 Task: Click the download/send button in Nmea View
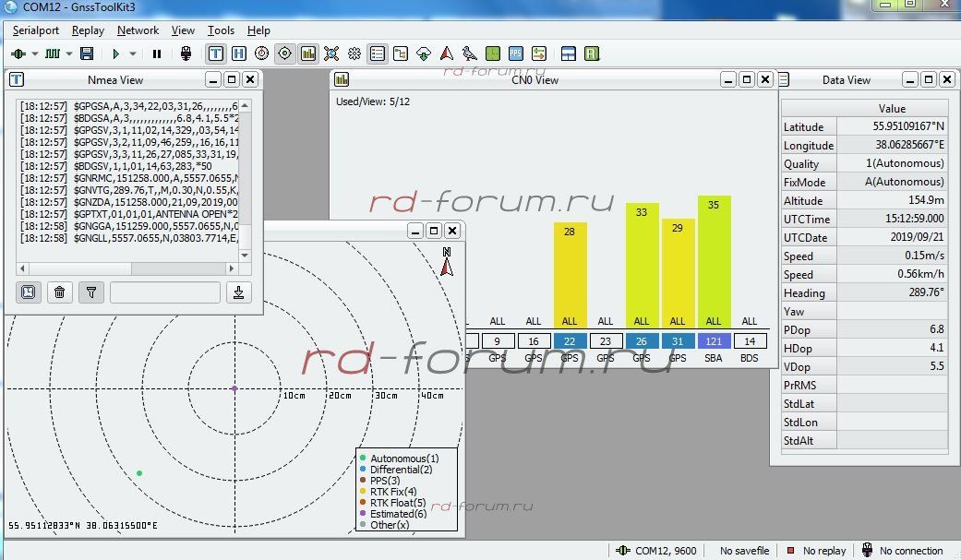coord(238,292)
